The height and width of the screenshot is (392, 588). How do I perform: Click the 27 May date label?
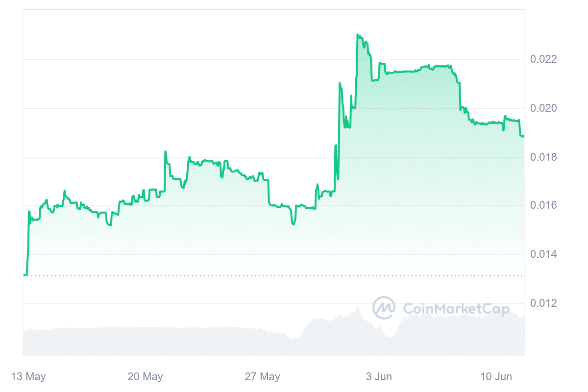pyautogui.click(x=262, y=377)
